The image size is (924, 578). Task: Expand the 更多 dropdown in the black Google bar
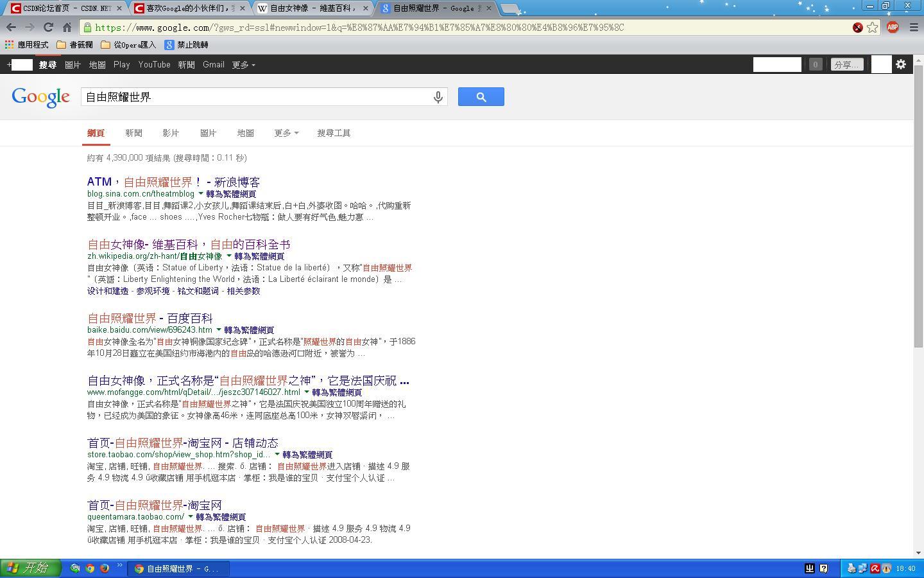(243, 65)
